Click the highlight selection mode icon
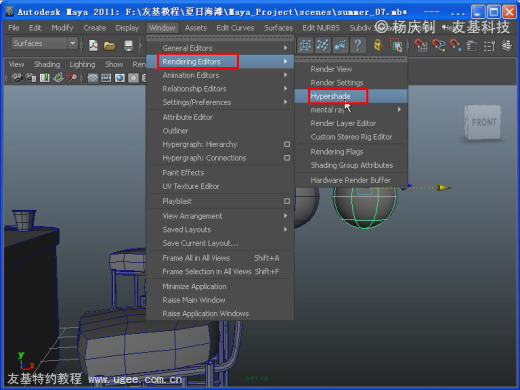The height and width of the screenshot is (390, 520). coord(396,45)
